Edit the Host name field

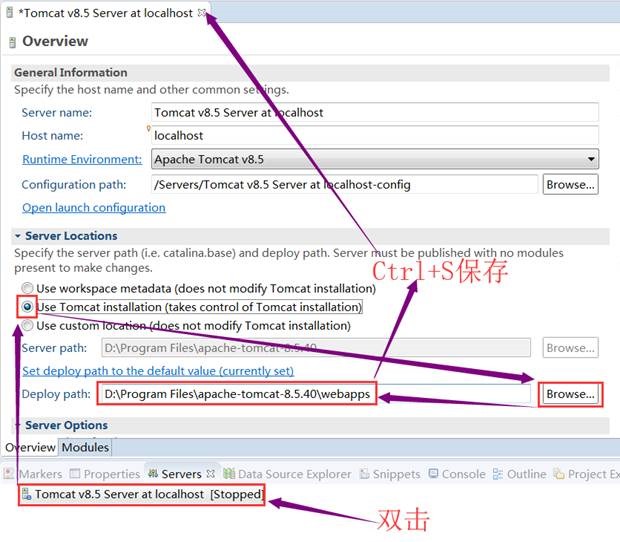(x=374, y=136)
